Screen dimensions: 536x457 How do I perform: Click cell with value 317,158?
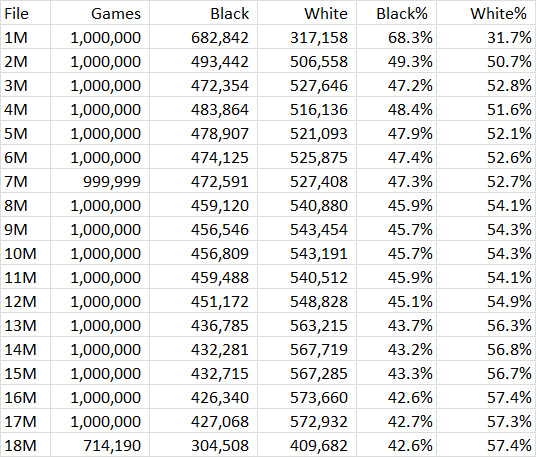(307, 37)
